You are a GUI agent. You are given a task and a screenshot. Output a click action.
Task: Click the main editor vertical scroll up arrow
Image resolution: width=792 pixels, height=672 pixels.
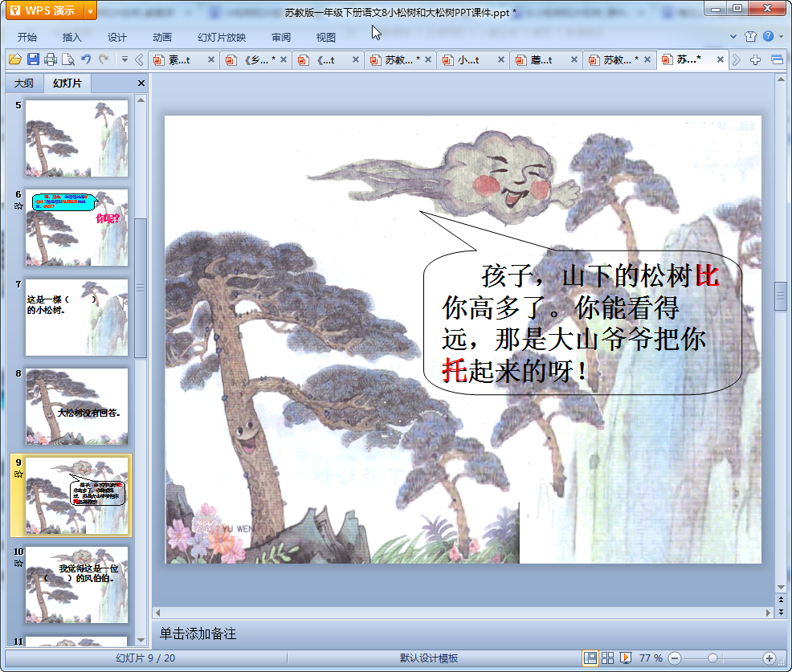click(x=781, y=79)
